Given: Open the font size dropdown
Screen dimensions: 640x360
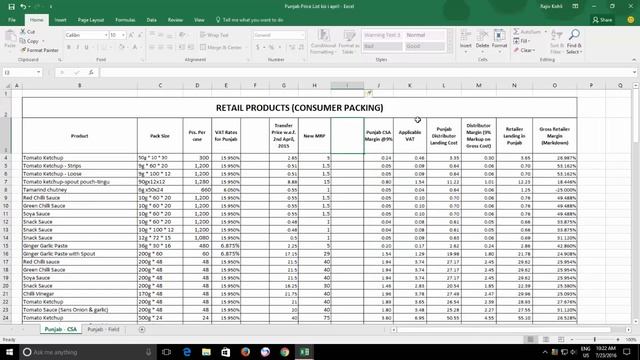Looking at the screenshot, I should (123, 35).
